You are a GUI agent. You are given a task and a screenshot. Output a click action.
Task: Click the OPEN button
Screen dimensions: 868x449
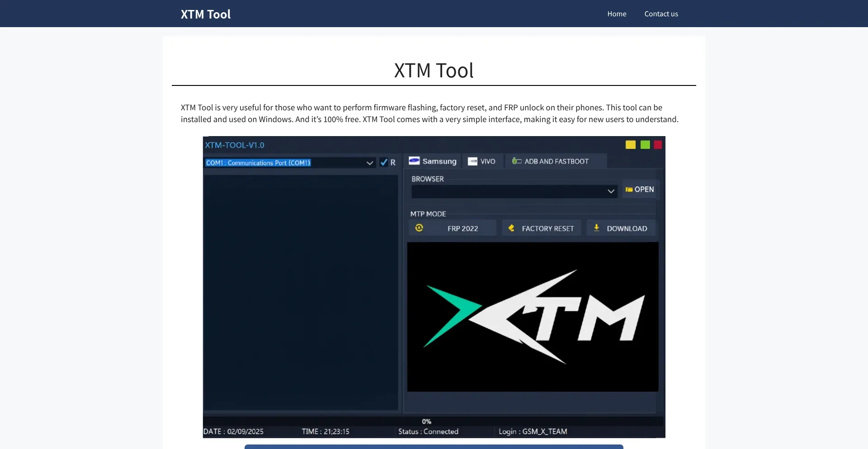pyautogui.click(x=640, y=189)
